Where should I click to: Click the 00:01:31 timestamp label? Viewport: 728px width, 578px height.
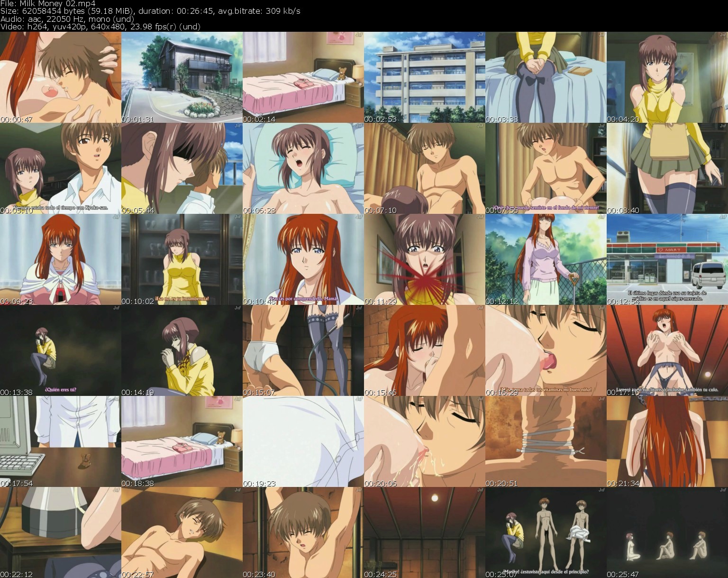[x=137, y=119]
